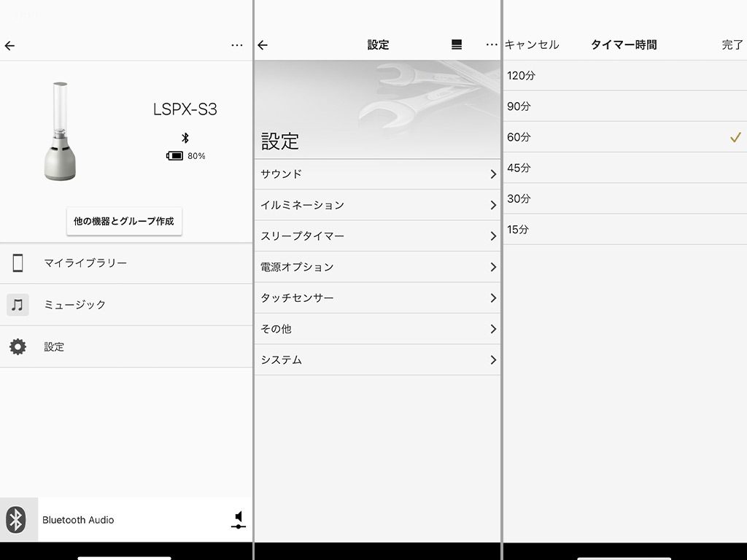This screenshot has width=747, height=560.
Task: Expand the イルミネーション row chevron
Action: (x=493, y=205)
